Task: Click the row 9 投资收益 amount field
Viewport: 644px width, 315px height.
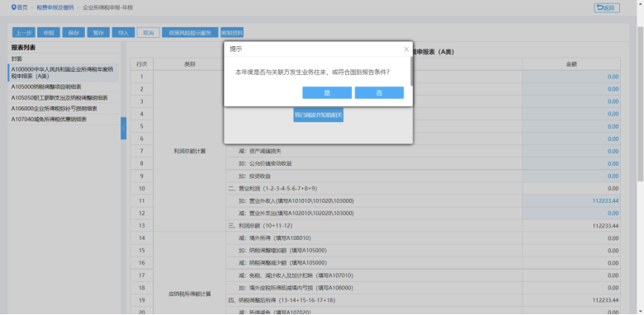Action: (x=571, y=176)
